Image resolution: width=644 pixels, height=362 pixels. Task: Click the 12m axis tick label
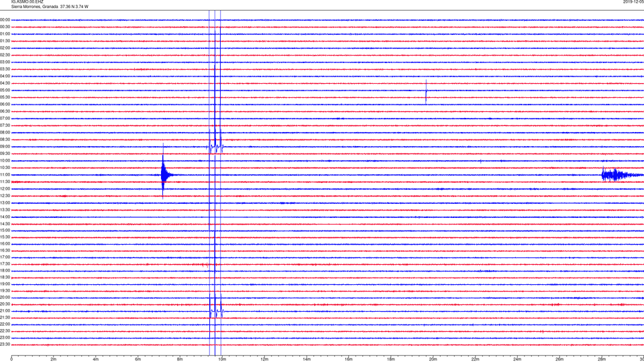coord(264,359)
